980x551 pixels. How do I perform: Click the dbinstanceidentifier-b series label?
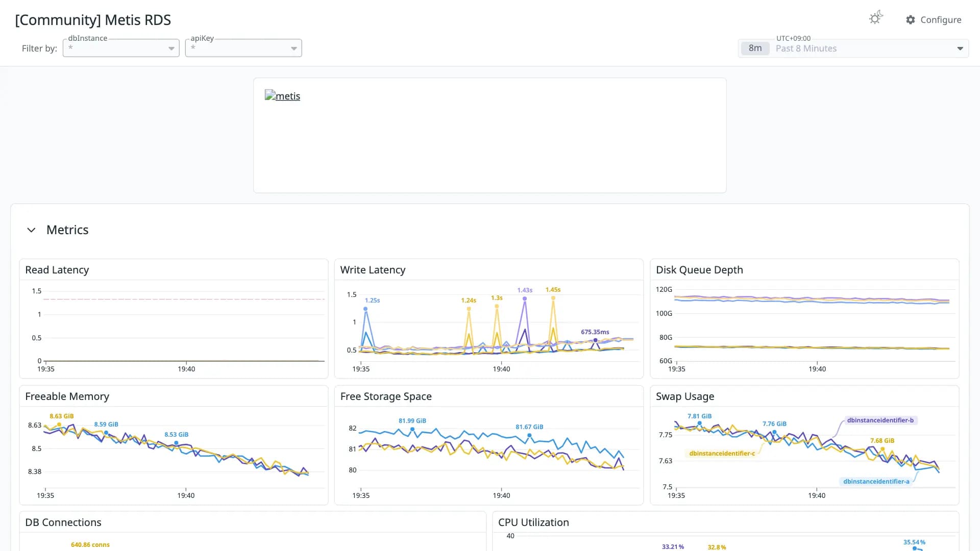(880, 420)
